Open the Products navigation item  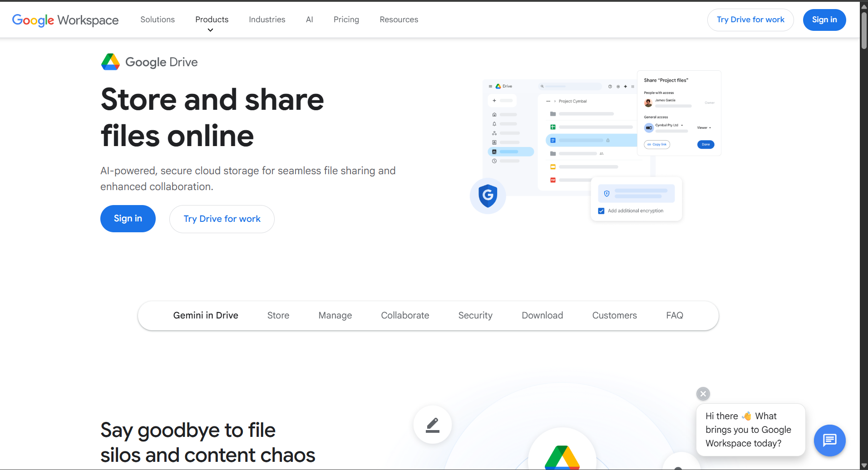pyautogui.click(x=212, y=20)
